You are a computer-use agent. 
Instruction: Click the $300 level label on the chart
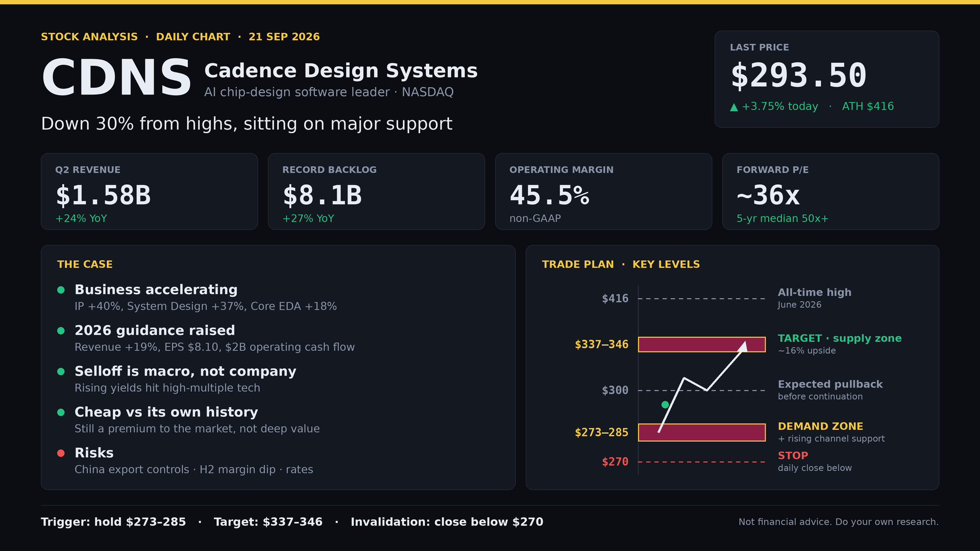[x=615, y=390]
